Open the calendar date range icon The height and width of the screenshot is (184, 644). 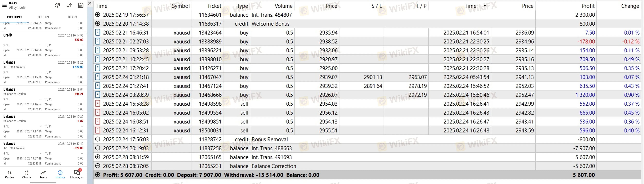[x=81, y=5]
